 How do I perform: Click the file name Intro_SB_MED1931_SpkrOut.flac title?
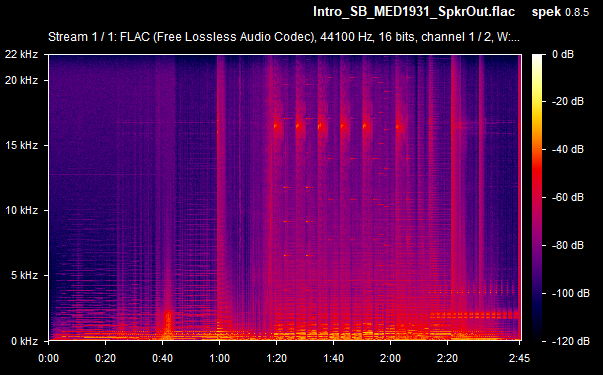(x=414, y=12)
